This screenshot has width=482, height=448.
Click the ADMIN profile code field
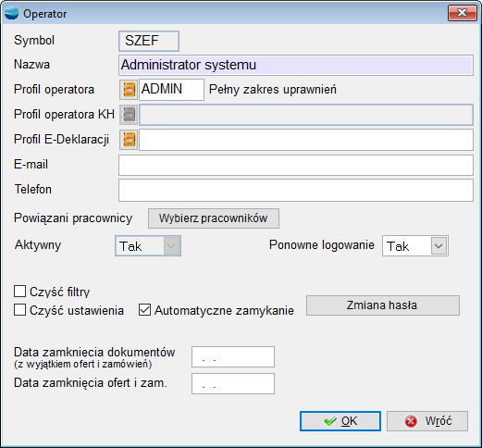(x=171, y=90)
